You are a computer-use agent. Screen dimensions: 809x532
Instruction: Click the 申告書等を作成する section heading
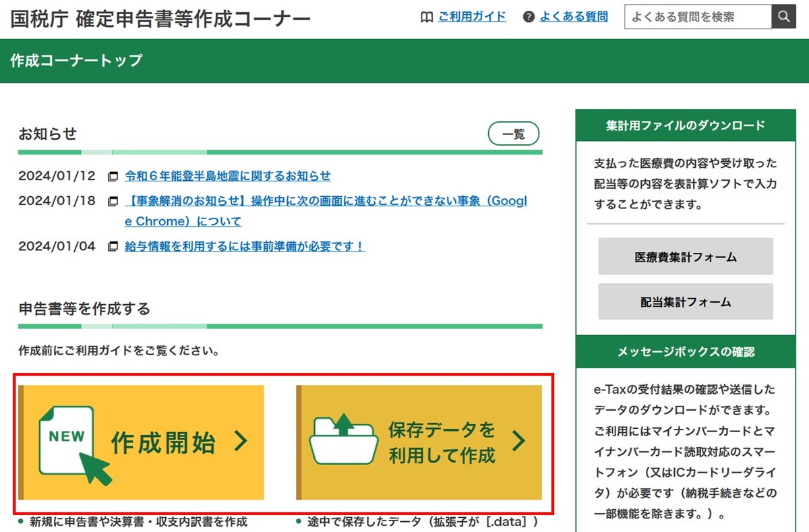tap(85, 309)
